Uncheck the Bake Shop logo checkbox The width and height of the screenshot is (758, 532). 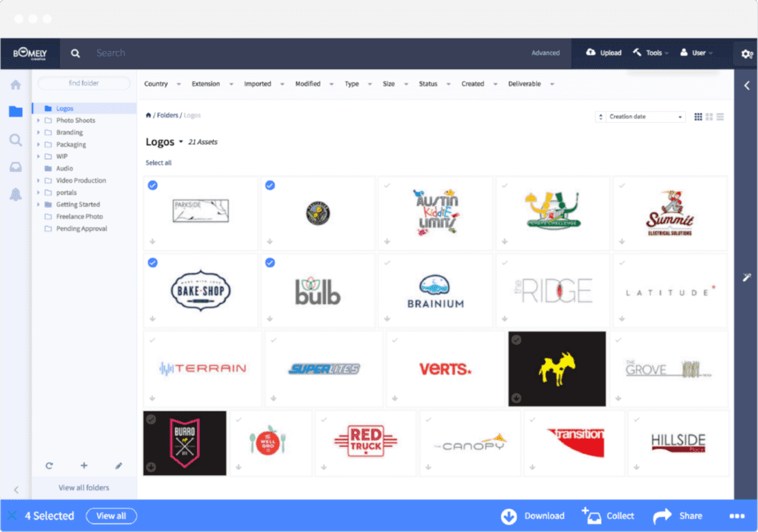point(153,262)
